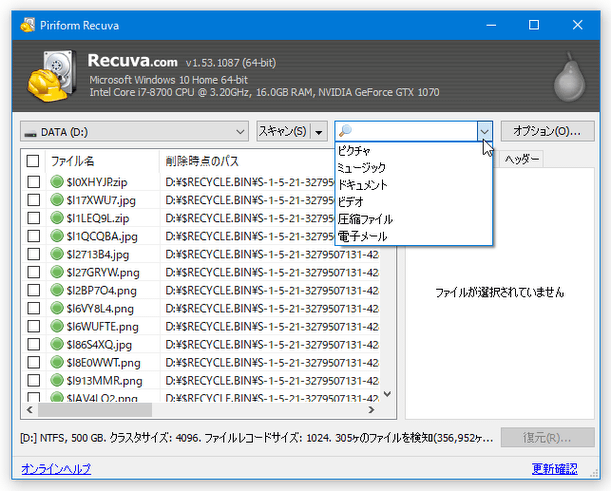Click the horizontal scrollbar left arrow

(x=30, y=410)
